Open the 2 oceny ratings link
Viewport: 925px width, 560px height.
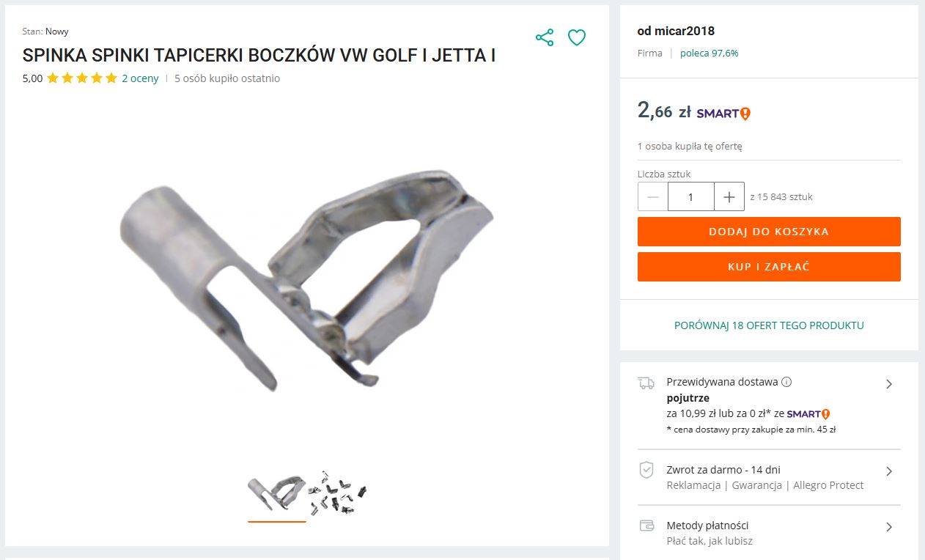[x=140, y=78]
